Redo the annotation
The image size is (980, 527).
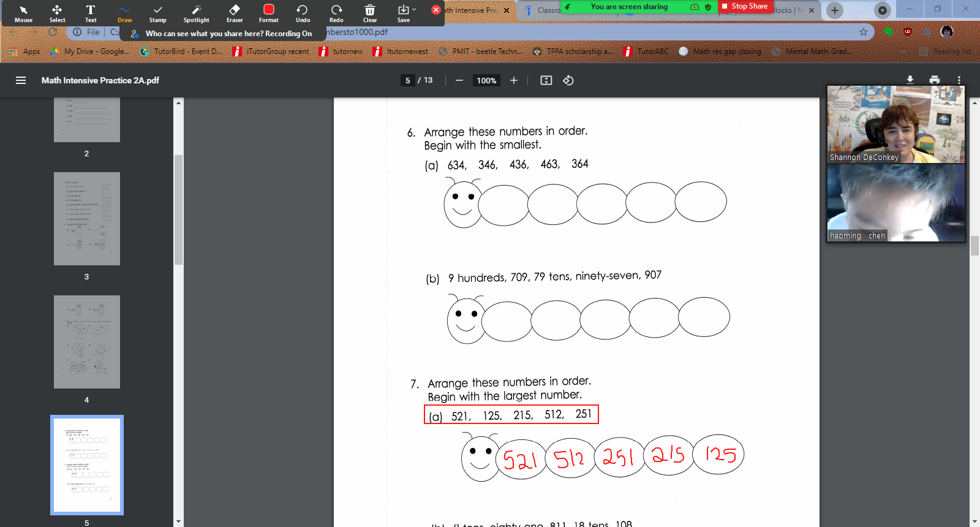(x=336, y=13)
